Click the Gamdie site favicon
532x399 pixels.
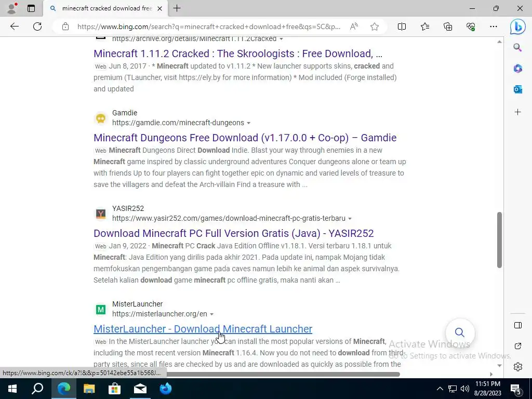101,118
